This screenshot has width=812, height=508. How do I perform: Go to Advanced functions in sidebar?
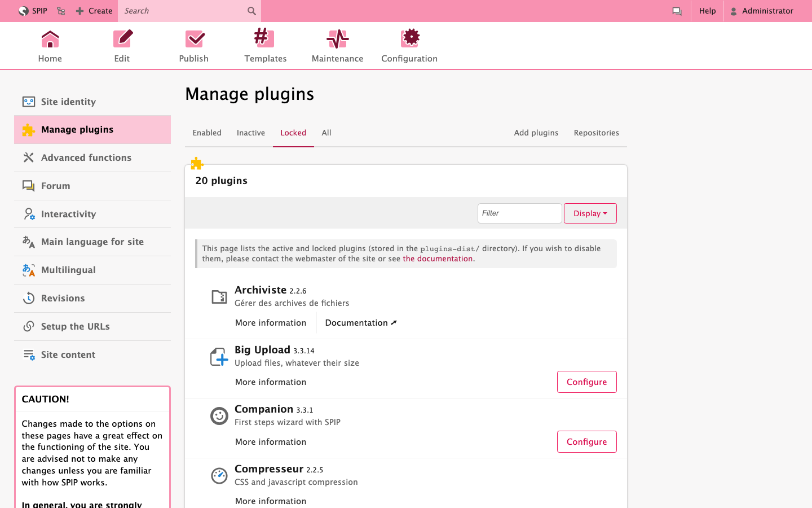(92, 158)
